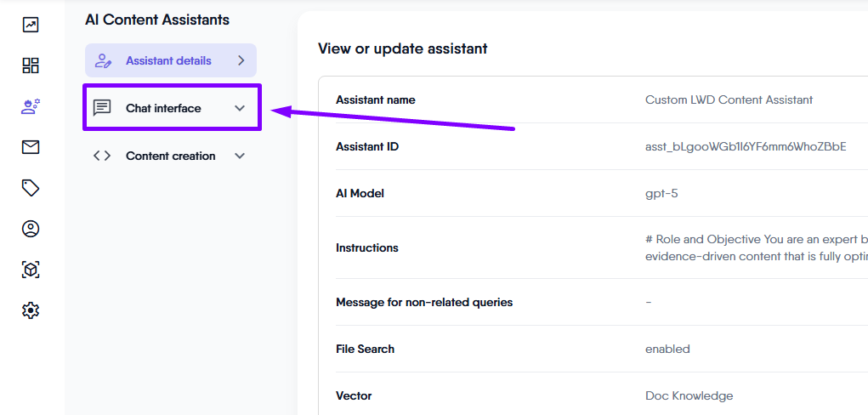Click the price tag icon
This screenshot has height=415, width=868.
click(31, 188)
